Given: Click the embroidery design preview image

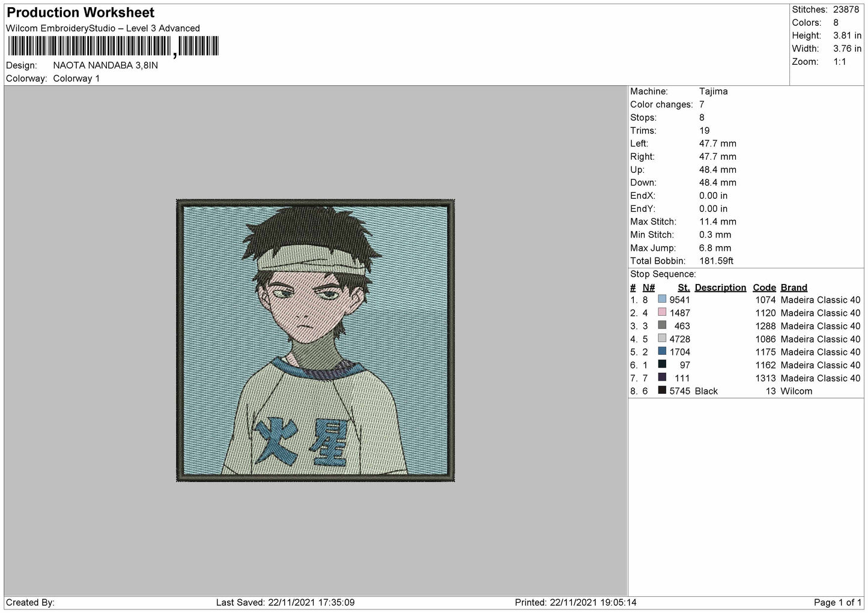Looking at the screenshot, I should click(315, 340).
